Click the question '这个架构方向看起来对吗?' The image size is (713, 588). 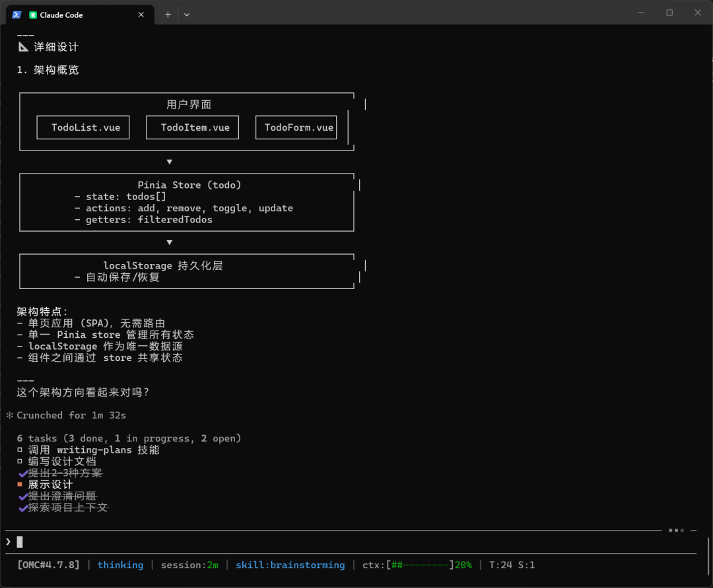pos(83,392)
